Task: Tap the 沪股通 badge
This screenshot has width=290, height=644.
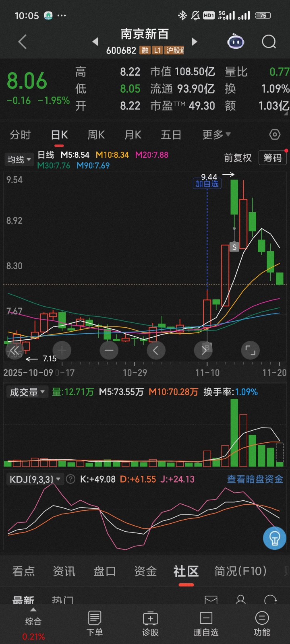Action: point(175,50)
